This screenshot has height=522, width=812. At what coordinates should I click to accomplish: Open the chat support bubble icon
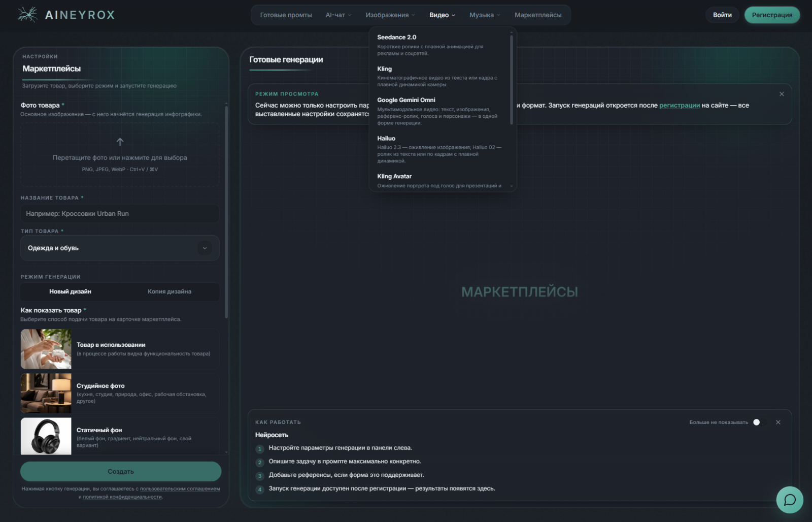[x=790, y=500]
